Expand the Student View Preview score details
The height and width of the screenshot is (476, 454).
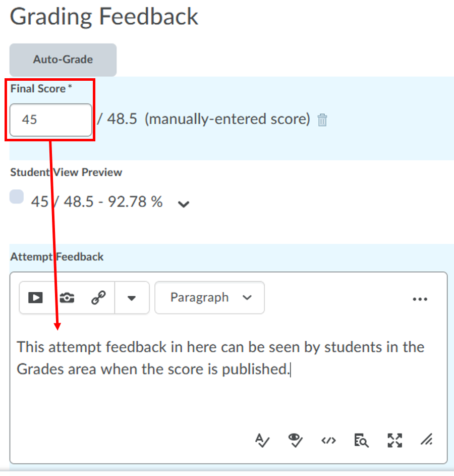tap(184, 204)
